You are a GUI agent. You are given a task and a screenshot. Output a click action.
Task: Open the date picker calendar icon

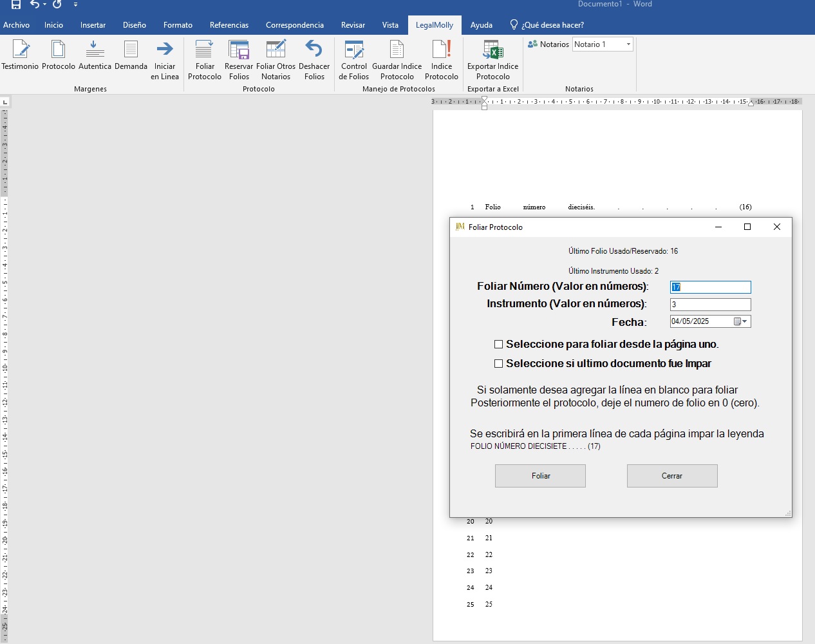click(737, 321)
